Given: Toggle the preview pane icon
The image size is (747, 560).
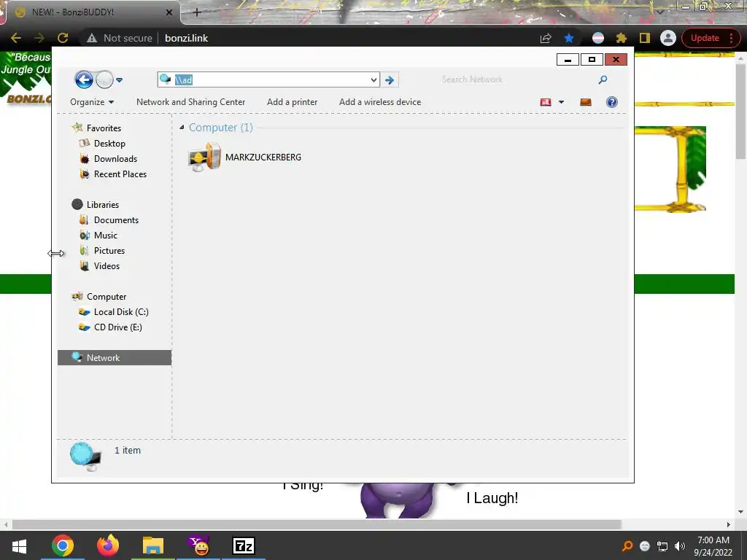Looking at the screenshot, I should 586,102.
